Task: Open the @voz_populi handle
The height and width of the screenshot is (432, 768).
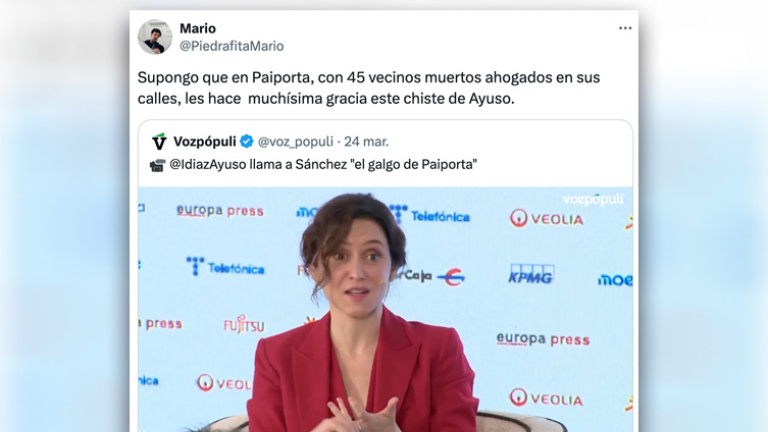Action: click(x=295, y=142)
